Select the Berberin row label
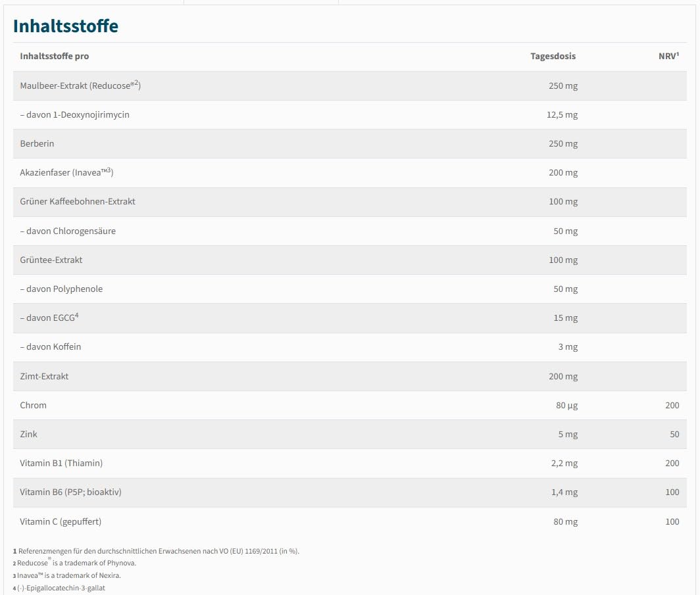 point(37,143)
